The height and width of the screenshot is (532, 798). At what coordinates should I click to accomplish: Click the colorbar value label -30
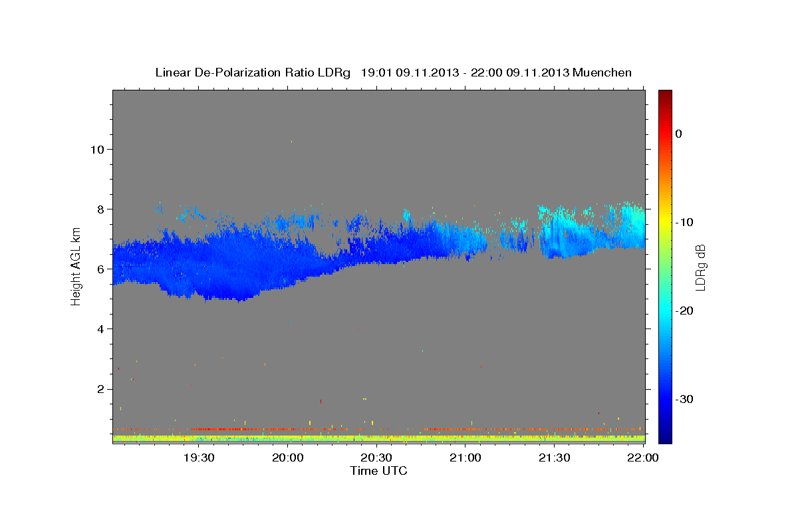[x=685, y=399]
